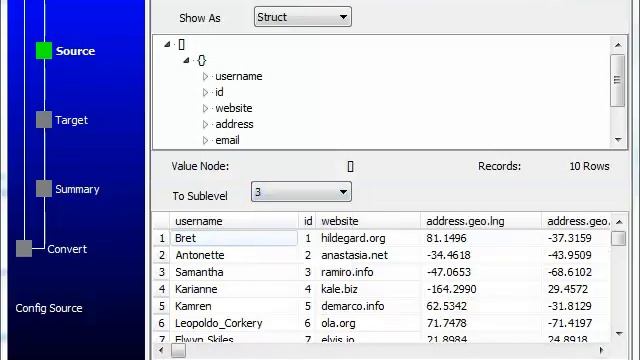Viewport: 640px width, 360px height.
Task: Click the data grid horizontal scroll right arrow
Action: 602,350
